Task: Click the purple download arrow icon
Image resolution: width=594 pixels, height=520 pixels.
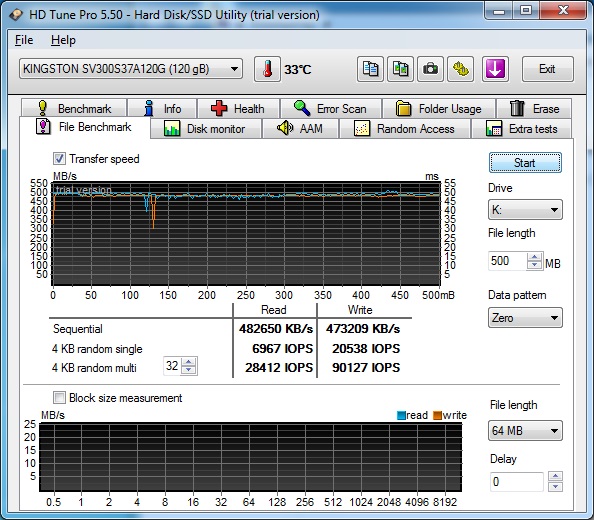Action: [x=495, y=69]
